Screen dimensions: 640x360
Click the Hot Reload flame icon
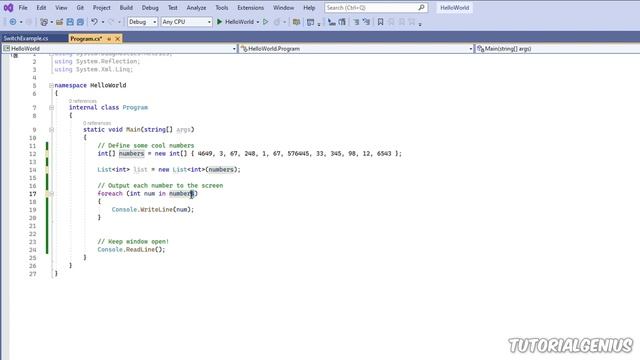pyautogui.click(x=277, y=22)
